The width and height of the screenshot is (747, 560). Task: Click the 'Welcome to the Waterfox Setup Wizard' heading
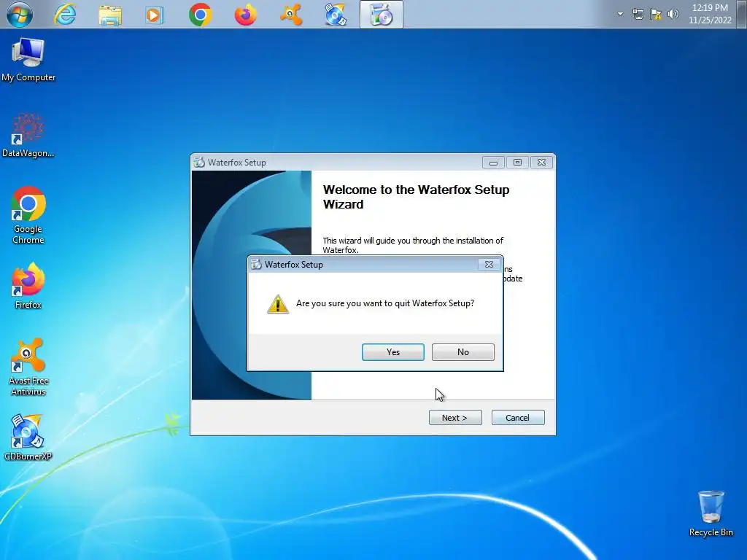click(416, 197)
